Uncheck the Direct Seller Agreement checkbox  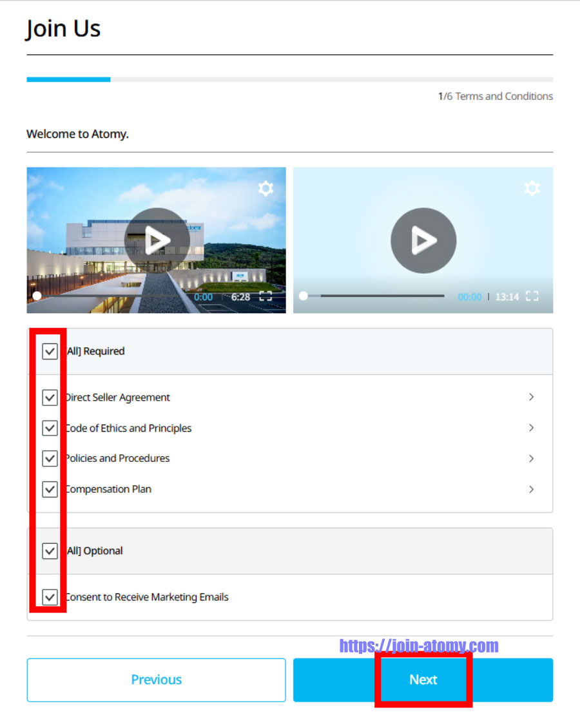50,398
